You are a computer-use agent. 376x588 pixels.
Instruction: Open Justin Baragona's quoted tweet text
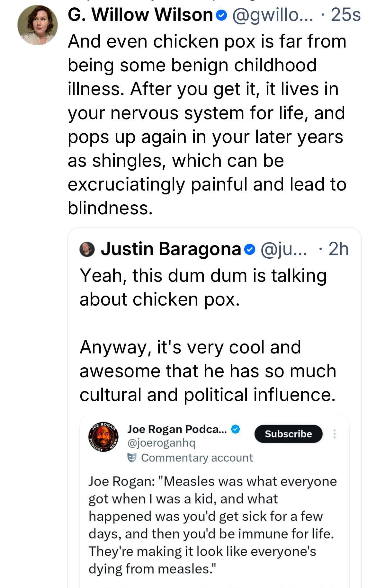tap(207, 335)
